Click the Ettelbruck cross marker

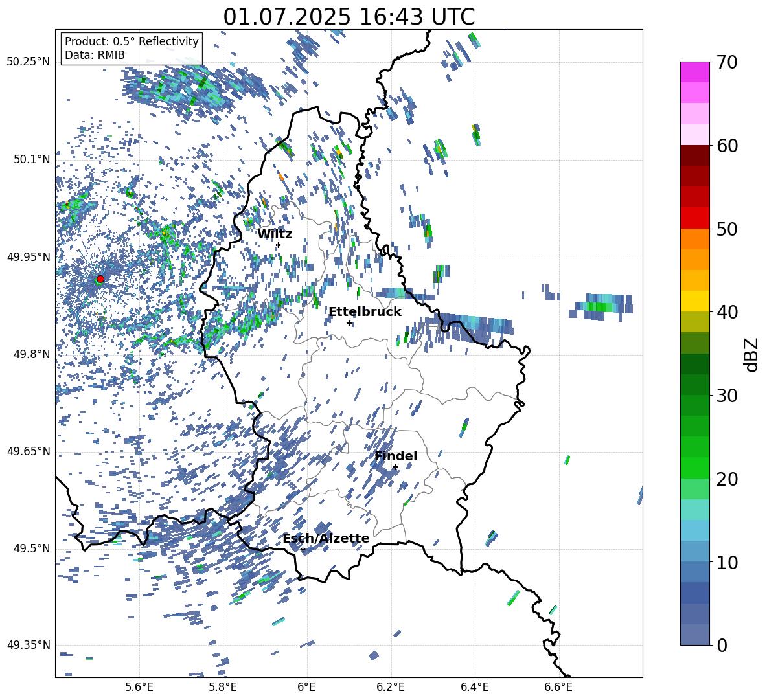tap(349, 322)
